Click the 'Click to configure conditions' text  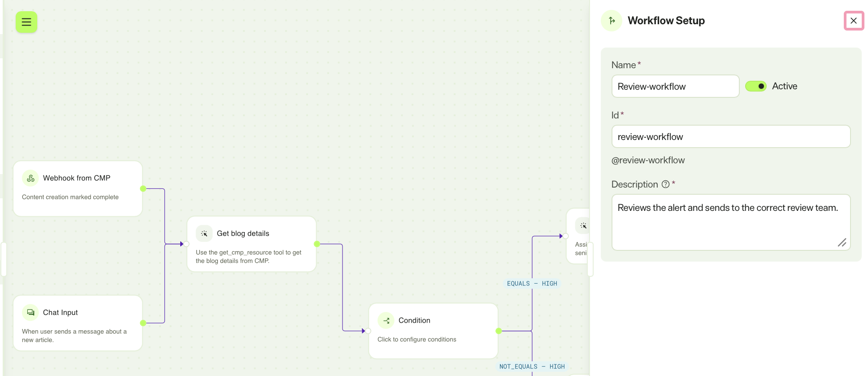click(417, 340)
